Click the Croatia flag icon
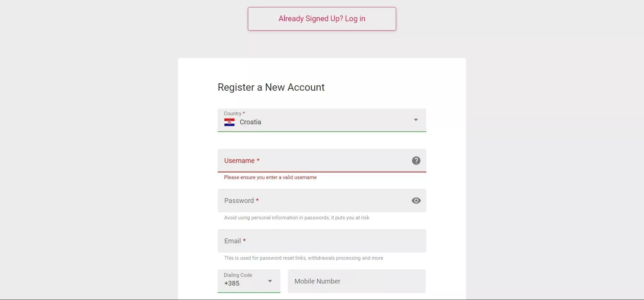This screenshot has width=644, height=300. 229,122
